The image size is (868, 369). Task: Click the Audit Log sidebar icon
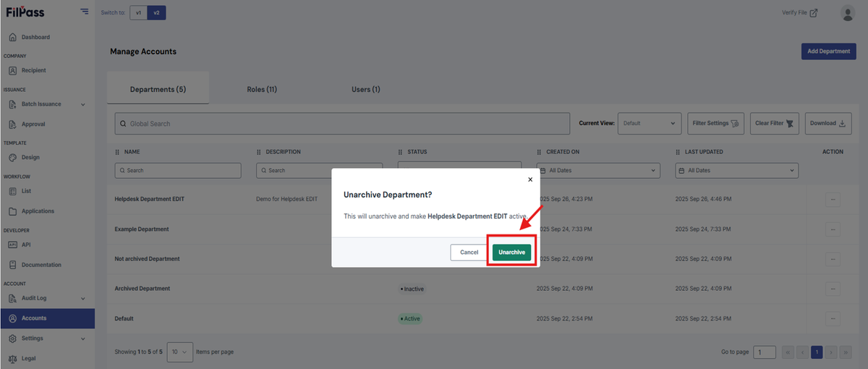[x=13, y=298]
